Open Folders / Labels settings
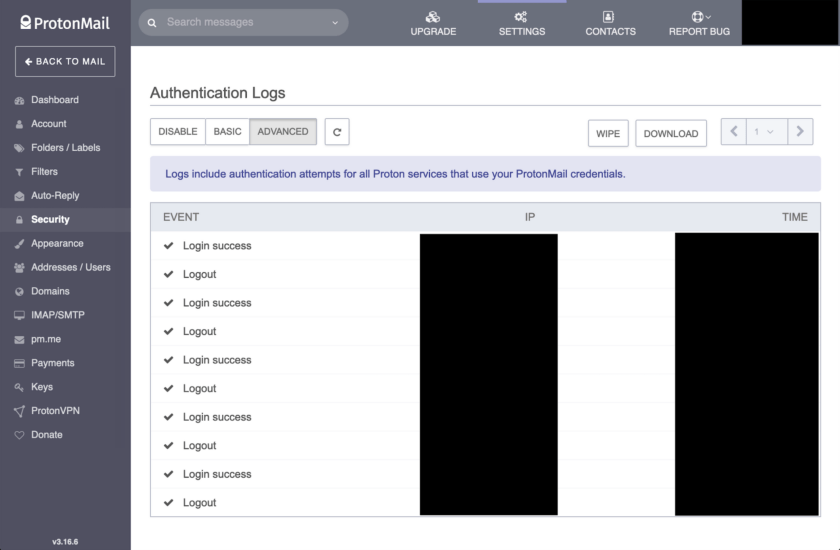This screenshot has width=840, height=550. [x=65, y=148]
